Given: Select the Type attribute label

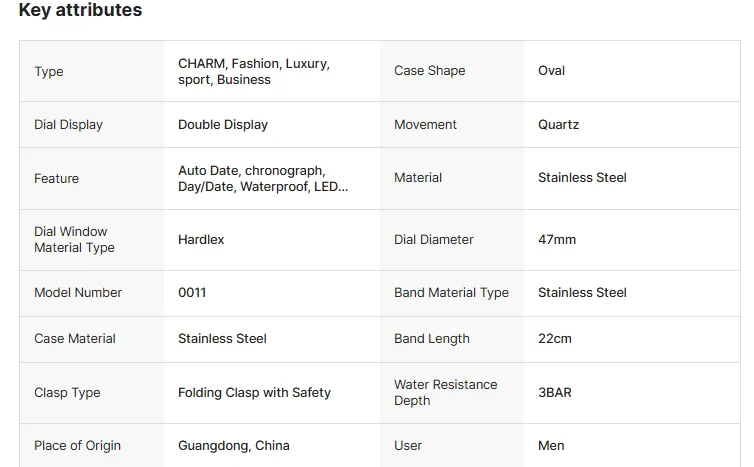Looking at the screenshot, I should (49, 72).
